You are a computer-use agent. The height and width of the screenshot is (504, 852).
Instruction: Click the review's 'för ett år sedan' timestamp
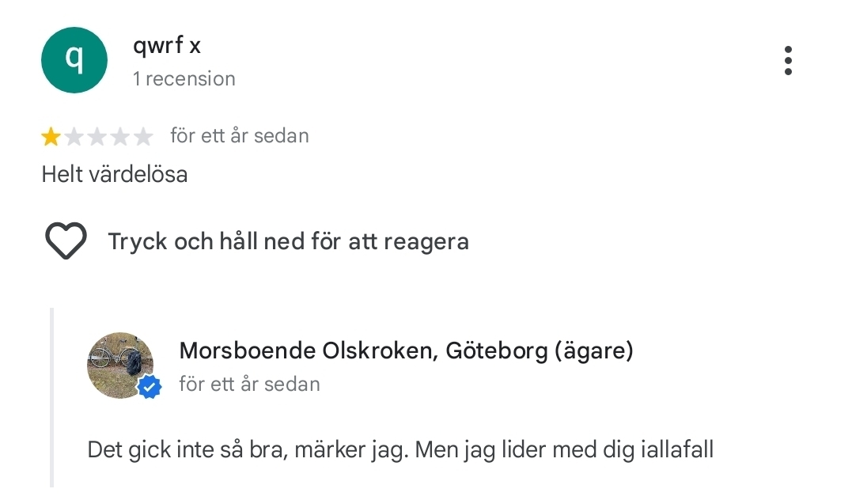[x=239, y=136]
